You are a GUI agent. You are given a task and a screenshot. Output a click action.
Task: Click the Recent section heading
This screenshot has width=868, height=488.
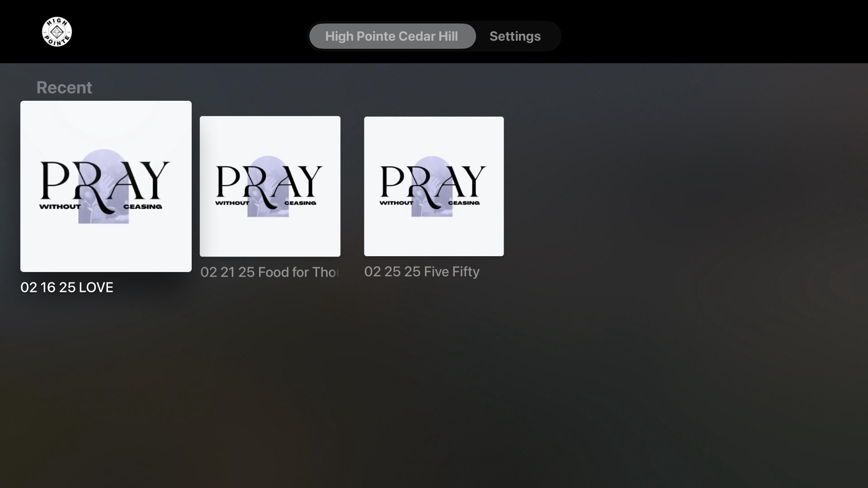tap(64, 87)
